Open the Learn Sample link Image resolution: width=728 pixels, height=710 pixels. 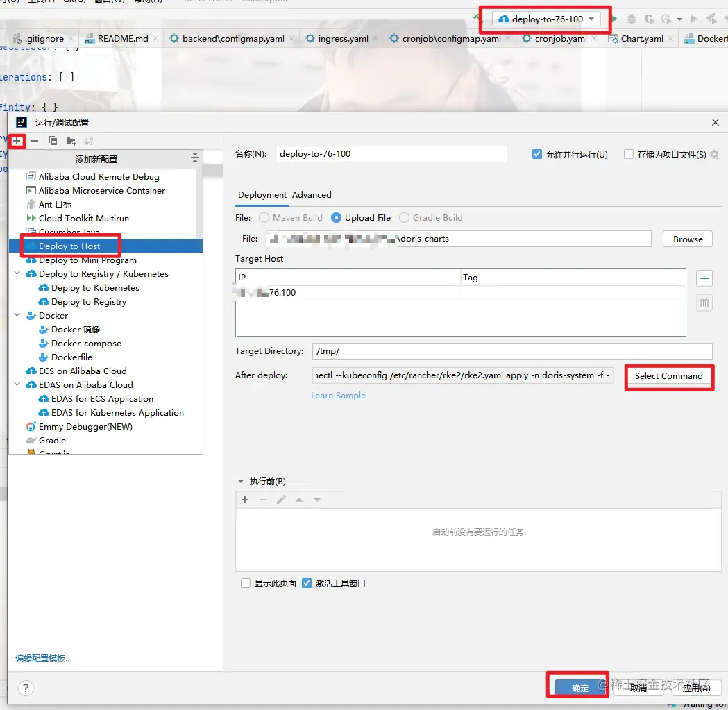(339, 396)
